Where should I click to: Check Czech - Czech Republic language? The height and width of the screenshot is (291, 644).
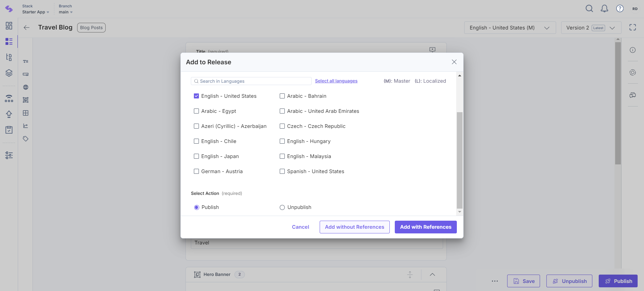coord(282,126)
